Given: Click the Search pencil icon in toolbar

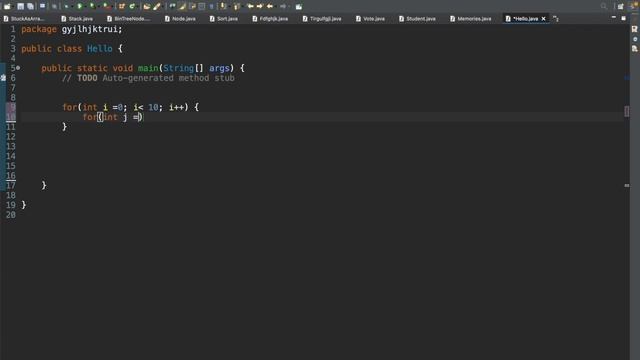Looking at the screenshot, I should click(x=157, y=6).
